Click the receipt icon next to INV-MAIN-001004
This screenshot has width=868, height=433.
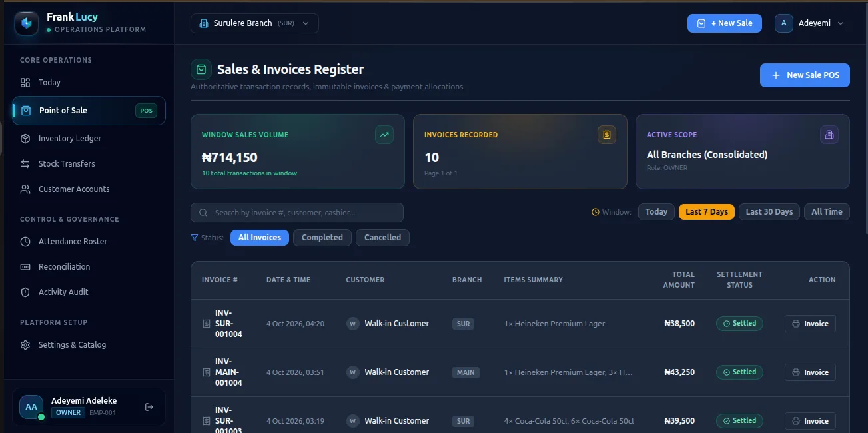click(207, 372)
